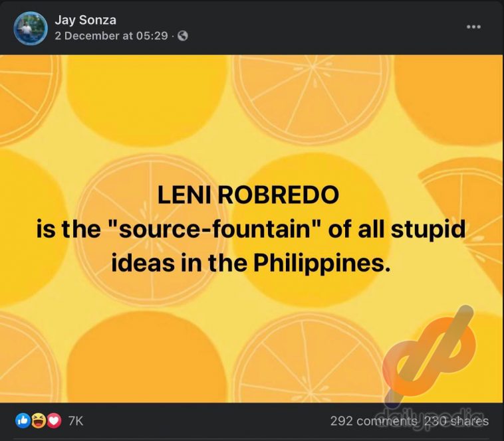Click the Jay Sonza name link
Screen dimensions: 504x441
pos(86,20)
